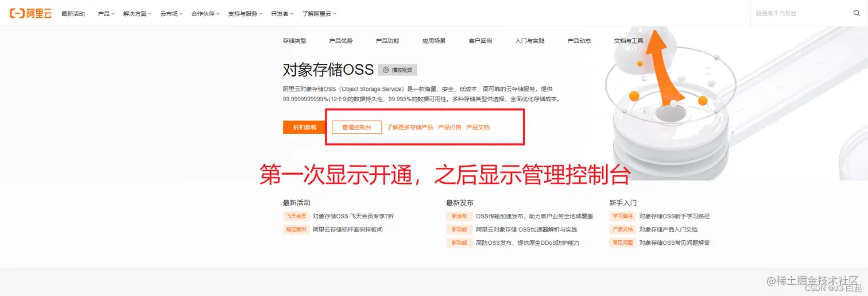Image resolution: width=868 pixels, height=296 pixels.
Task: Switch to the 存储类型 tab
Action: tap(294, 41)
